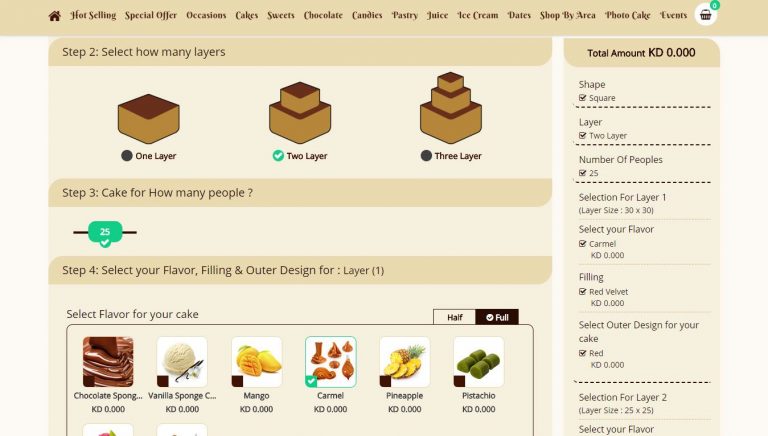
Task: Pick the Pistachio flavor image
Action: tap(479, 362)
